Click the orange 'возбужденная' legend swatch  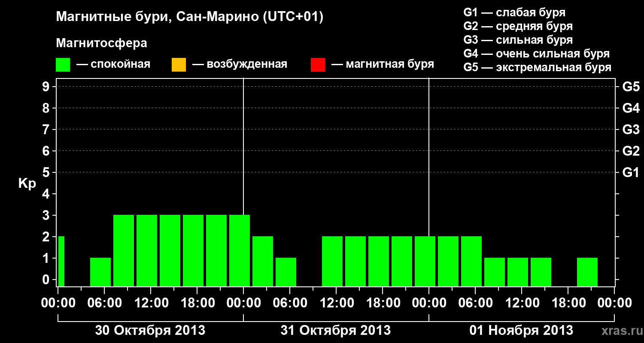(179, 65)
